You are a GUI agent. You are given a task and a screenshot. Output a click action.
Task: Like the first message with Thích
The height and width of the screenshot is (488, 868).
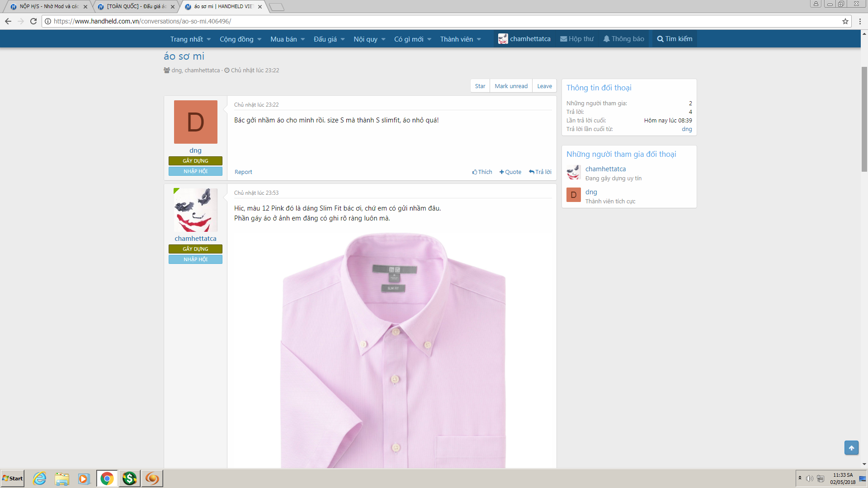click(x=482, y=172)
